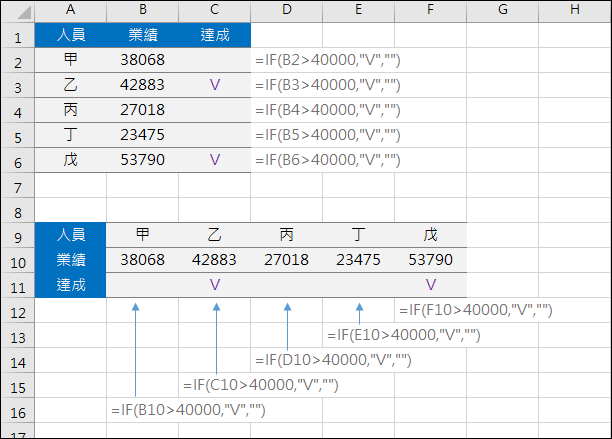The width and height of the screenshot is (612, 439).
Task: Click cell C1 header 達成
Action: tap(215, 35)
